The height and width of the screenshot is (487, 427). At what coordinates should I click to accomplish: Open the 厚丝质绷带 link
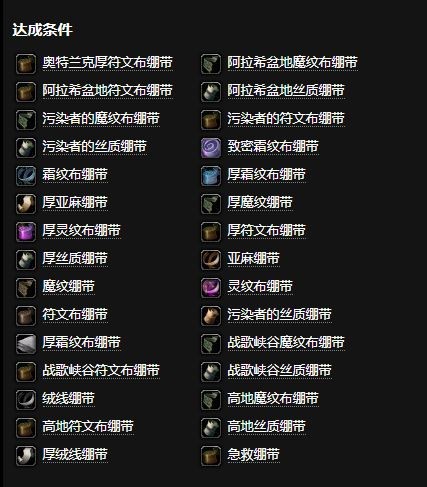[x=75, y=259]
